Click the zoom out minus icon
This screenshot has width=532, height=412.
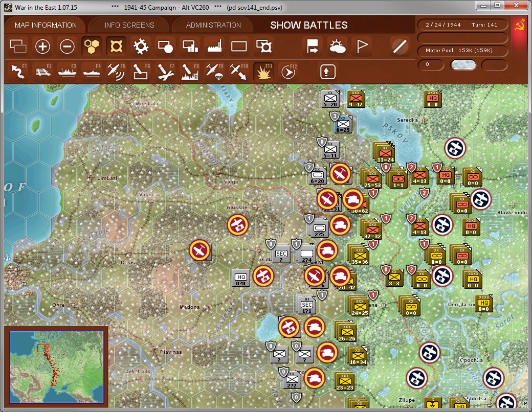click(x=67, y=47)
